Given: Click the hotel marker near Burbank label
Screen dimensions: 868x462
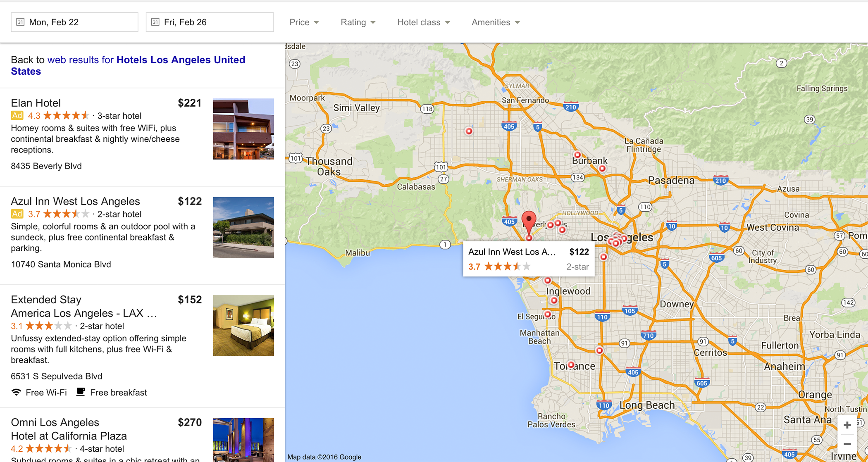Looking at the screenshot, I should 577,155.
